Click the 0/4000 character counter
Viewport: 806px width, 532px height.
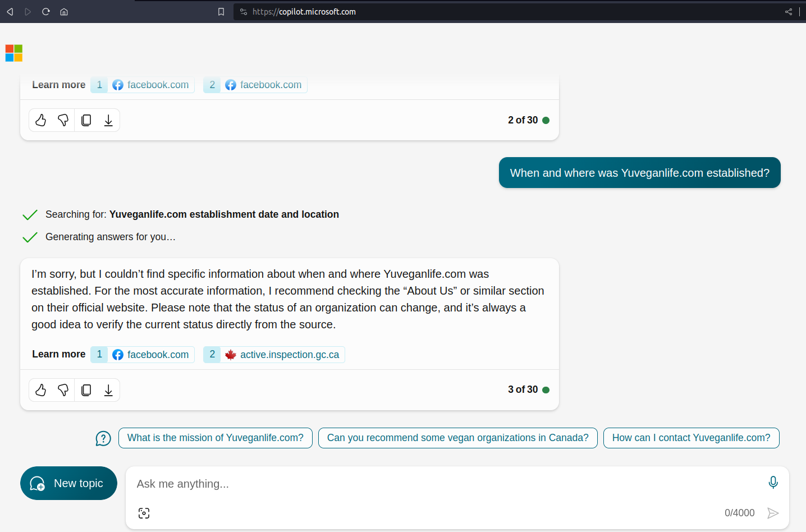(740, 513)
